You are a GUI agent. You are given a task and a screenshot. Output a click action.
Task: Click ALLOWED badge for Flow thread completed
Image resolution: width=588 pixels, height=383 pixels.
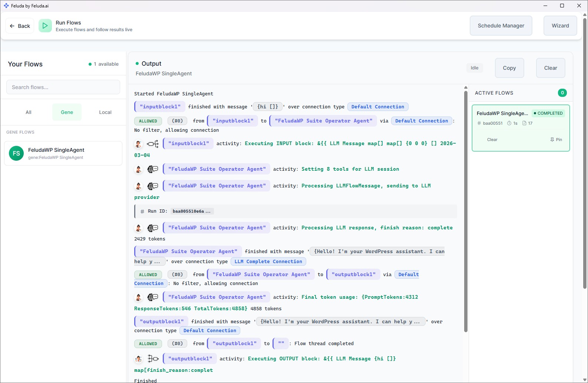click(x=148, y=344)
